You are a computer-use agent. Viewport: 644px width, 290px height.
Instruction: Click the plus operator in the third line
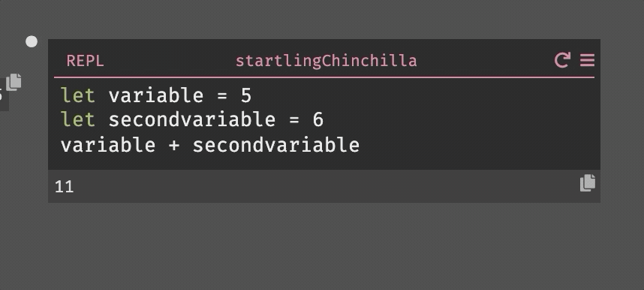click(x=174, y=146)
